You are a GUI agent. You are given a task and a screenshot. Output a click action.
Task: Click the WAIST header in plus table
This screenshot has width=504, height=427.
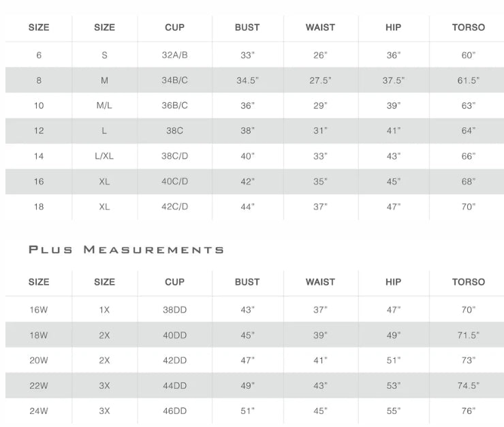[x=320, y=282]
